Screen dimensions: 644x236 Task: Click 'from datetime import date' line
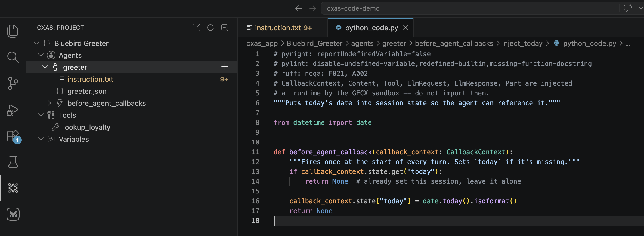(x=323, y=122)
